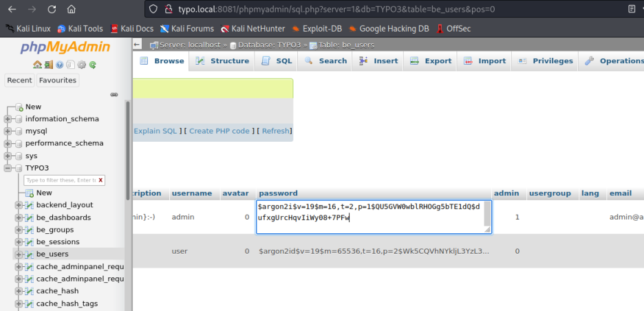The image size is (644, 311).
Task: Expand cache_hash_tags table node
Action: click(19, 303)
